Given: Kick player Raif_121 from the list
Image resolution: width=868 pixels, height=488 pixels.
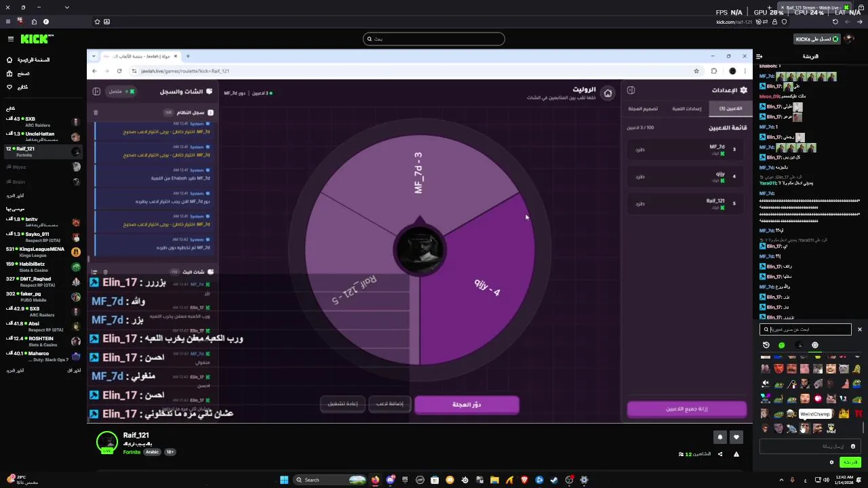Looking at the screenshot, I should coord(640,203).
